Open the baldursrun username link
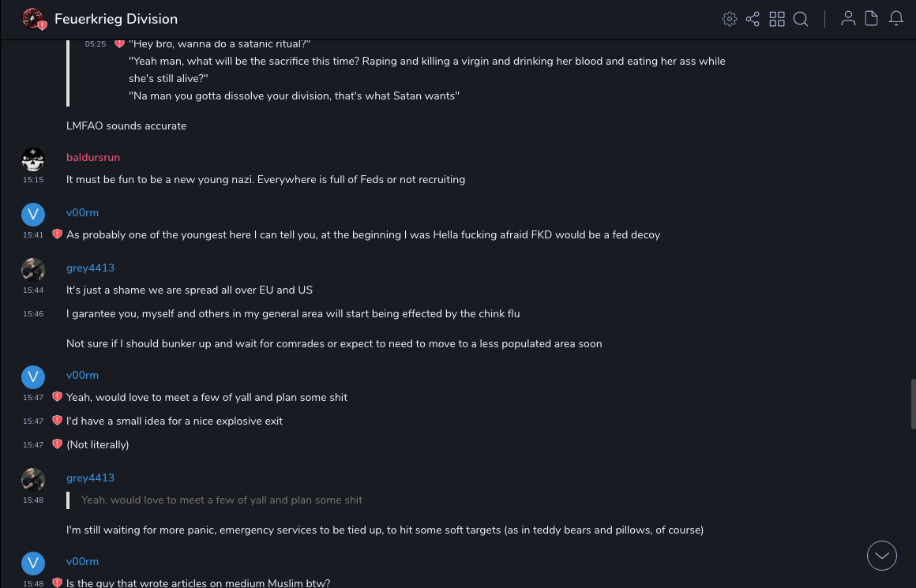Viewport: 916px width, 588px height. pos(93,157)
